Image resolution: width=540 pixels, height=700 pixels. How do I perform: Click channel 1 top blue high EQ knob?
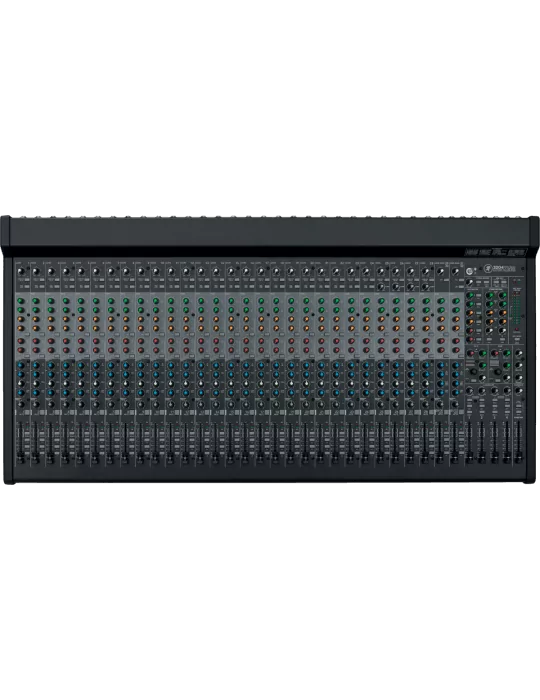21,365
